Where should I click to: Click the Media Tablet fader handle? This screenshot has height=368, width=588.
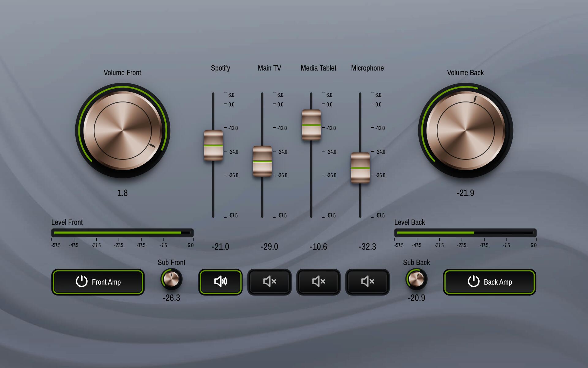311,125
